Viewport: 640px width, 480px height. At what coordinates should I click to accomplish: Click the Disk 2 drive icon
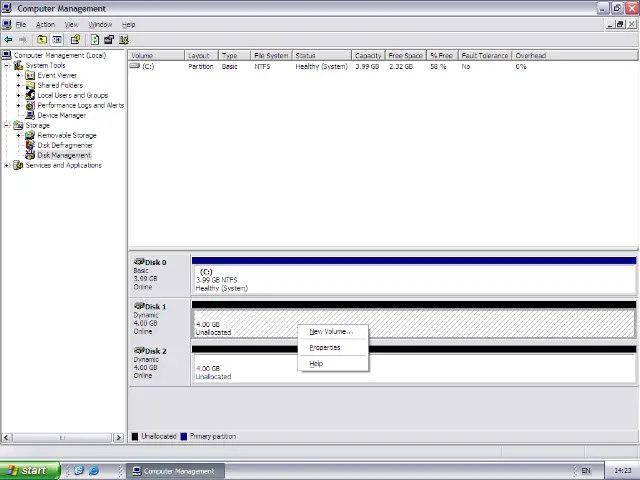139,350
